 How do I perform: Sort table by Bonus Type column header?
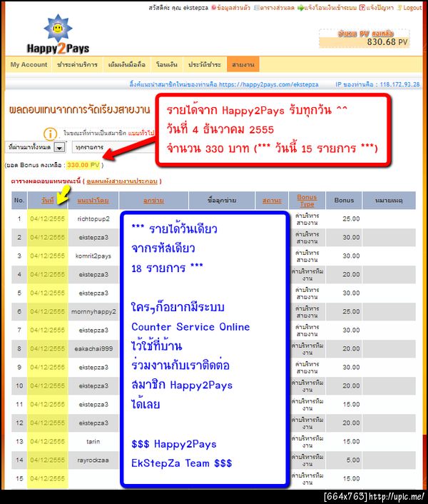[307, 201]
